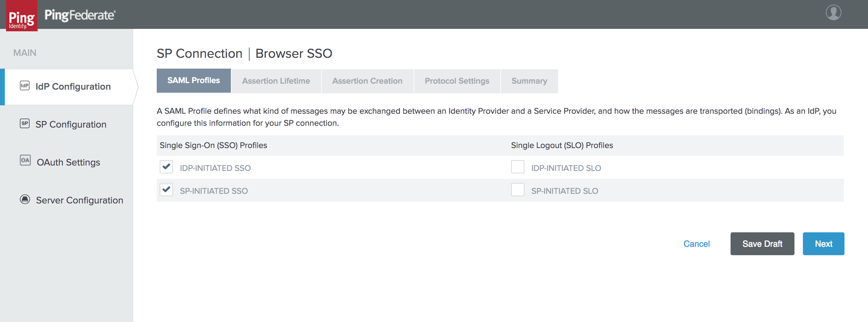Click the SP Connection page title
The width and height of the screenshot is (868, 322).
pyautogui.click(x=200, y=54)
